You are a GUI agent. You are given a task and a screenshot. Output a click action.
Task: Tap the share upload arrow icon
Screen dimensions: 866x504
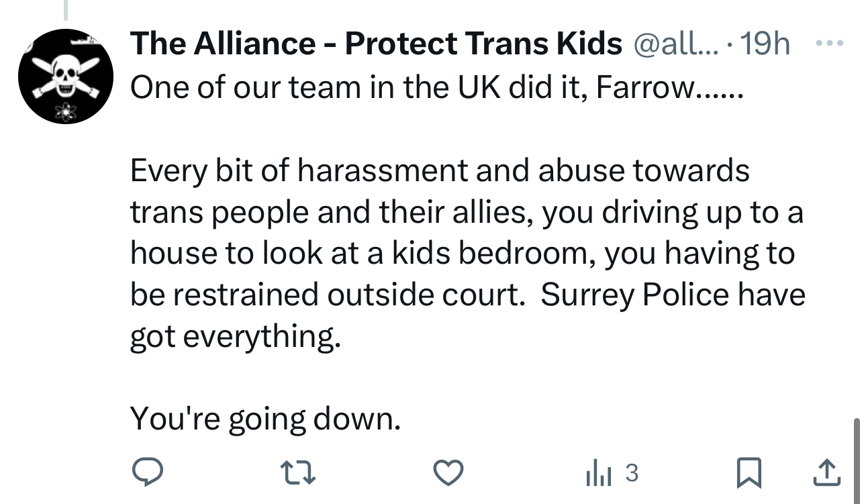click(826, 473)
